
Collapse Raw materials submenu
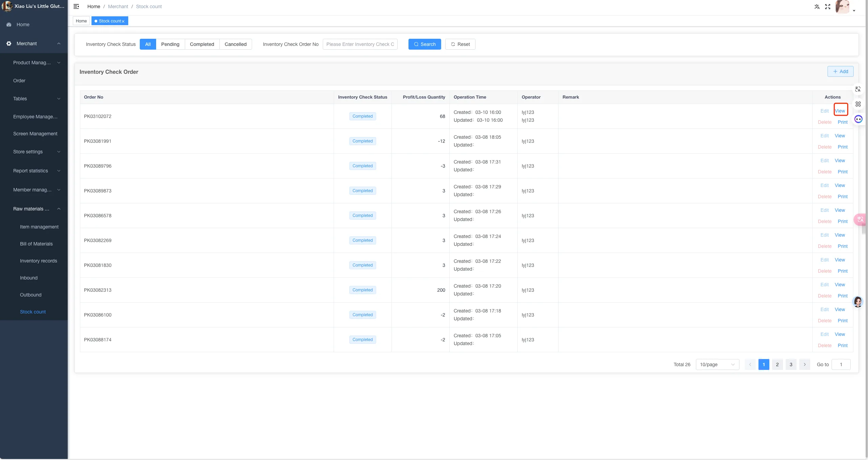[x=59, y=209]
